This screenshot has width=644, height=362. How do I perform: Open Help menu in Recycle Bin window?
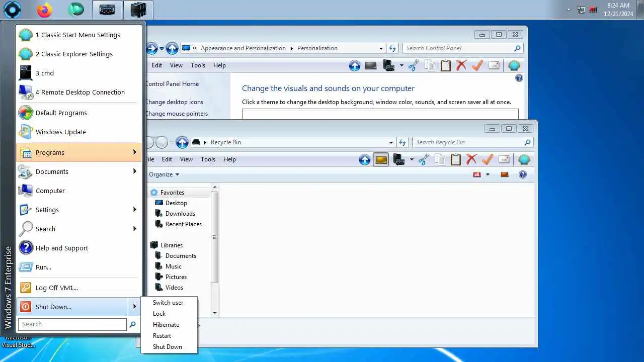pyautogui.click(x=229, y=159)
